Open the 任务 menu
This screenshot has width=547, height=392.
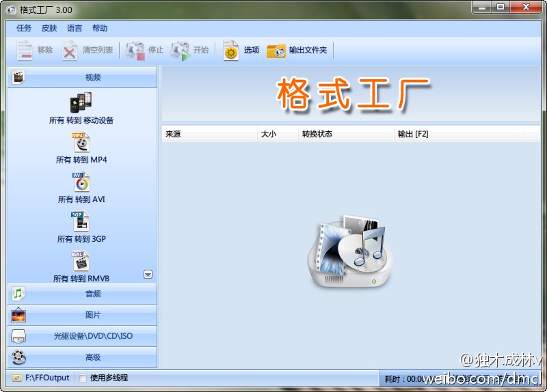click(x=24, y=28)
